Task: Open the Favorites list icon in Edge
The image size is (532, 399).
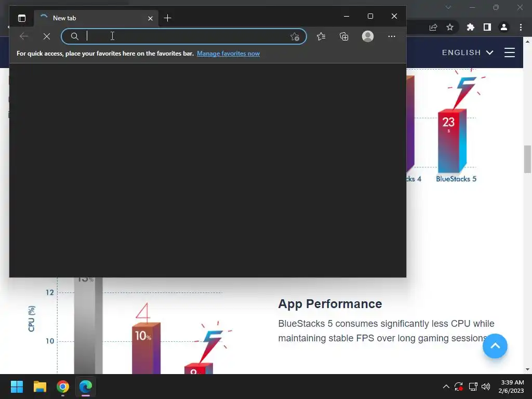Action: click(321, 36)
